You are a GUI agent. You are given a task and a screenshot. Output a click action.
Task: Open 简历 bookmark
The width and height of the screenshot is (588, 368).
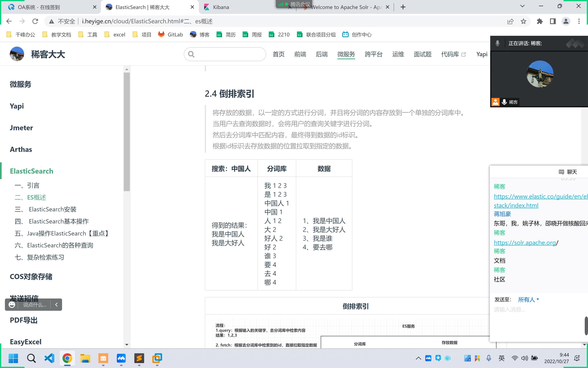[226, 35]
